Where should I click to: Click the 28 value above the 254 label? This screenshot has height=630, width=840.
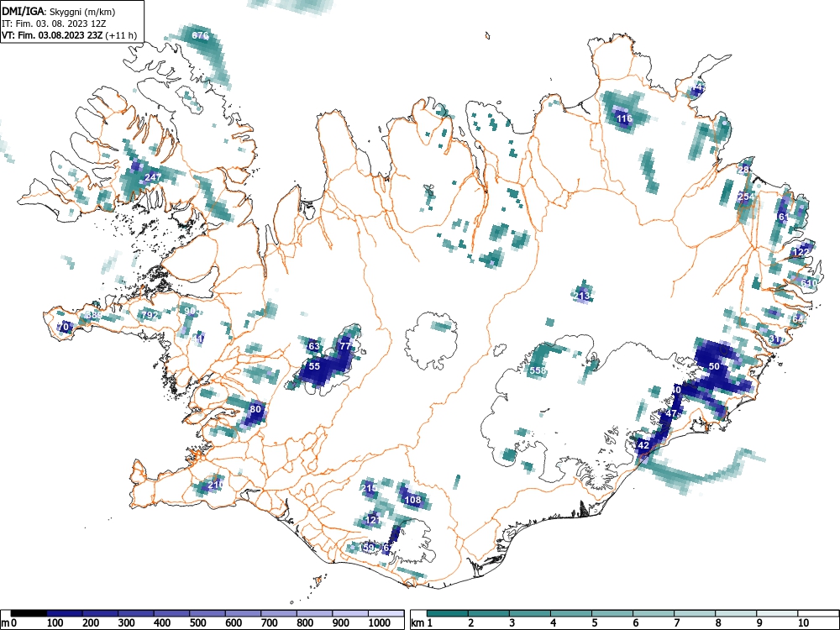point(743,170)
